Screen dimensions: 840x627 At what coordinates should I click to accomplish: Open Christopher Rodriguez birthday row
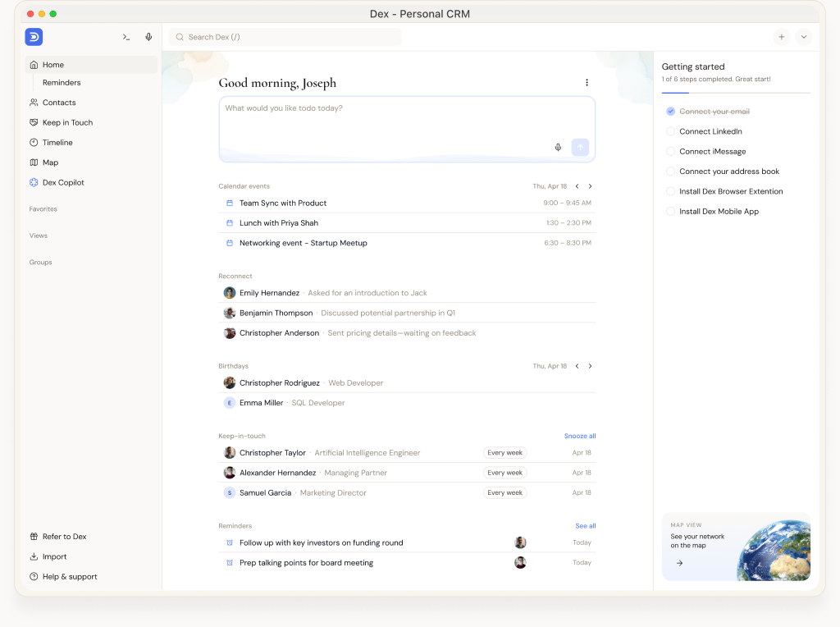tap(407, 382)
